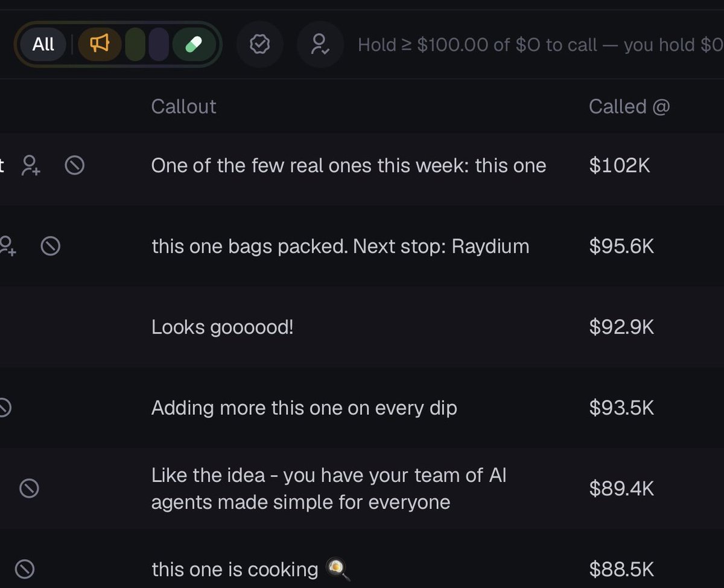Click the verified badge filter icon
The height and width of the screenshot is (588, 724).
coord(260,44)
